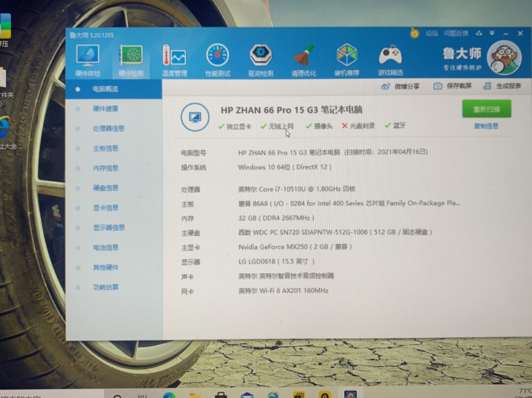Click the report icon beside 生成报表
The width and height of the screenshot is (532, 398).
point(487,86)
